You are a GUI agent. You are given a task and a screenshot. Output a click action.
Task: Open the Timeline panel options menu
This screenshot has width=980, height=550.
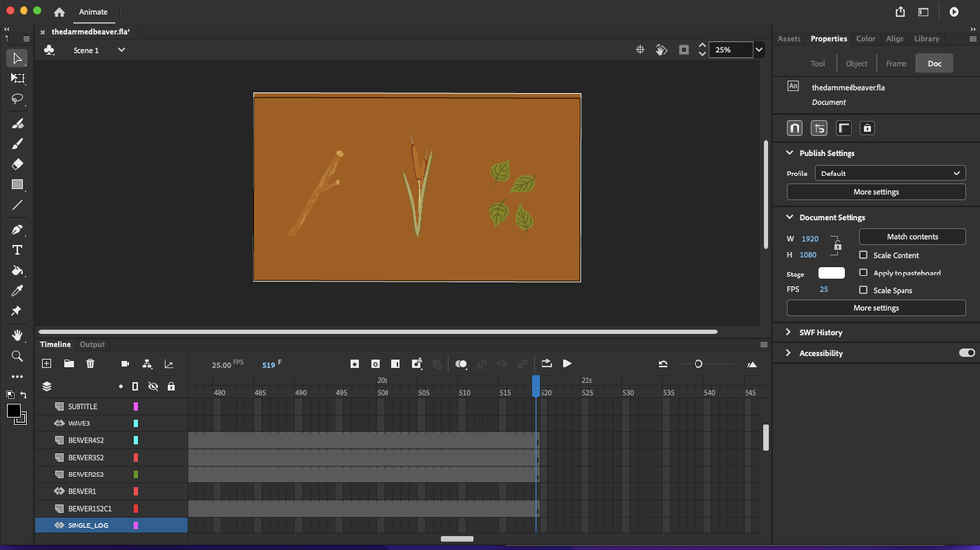coord(764,345)
